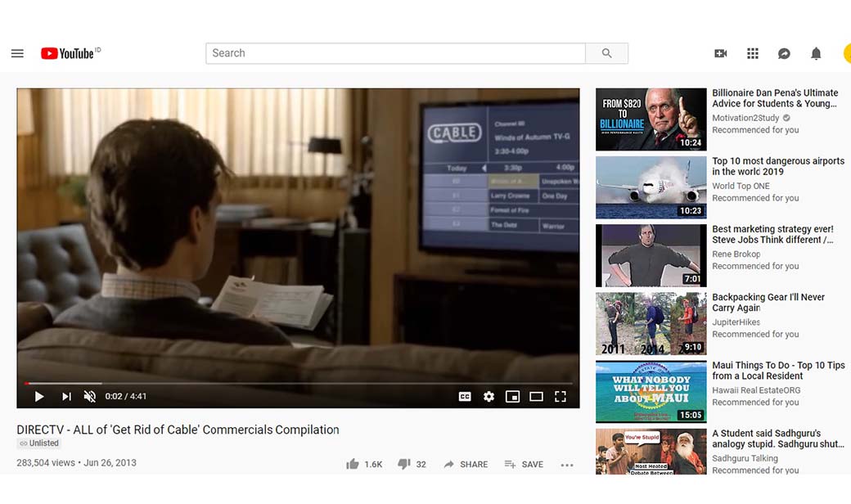Open the more actions three-dot menu
This screenshot has width=851, height=504.
click(567, 465)
